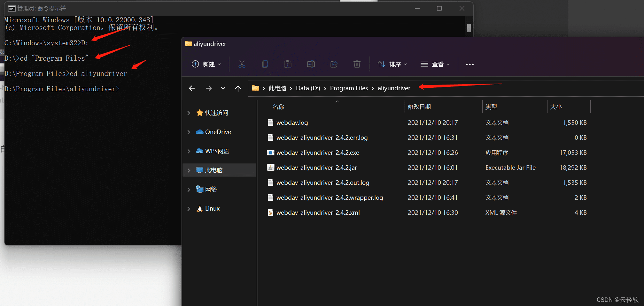Viewport: 644px width, 306px height.
Task: Expand the 快速访问 tree node chevron
Action: [x=189, y=113]
